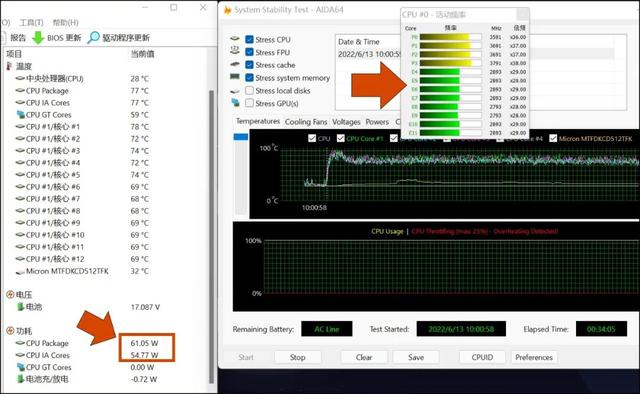Enable the Stress GPU(s) checkbox

(249, 103)
